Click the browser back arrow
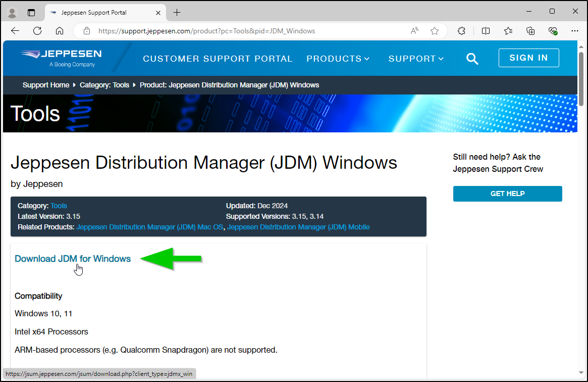Image resolution: width=588 pixels, height=382 pixels. click(15, 31)
